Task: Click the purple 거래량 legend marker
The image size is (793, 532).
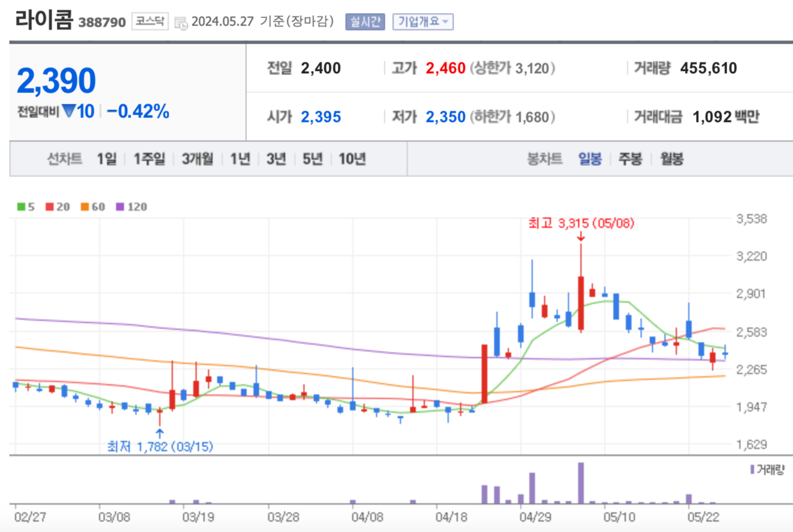Action: point(752,470)
